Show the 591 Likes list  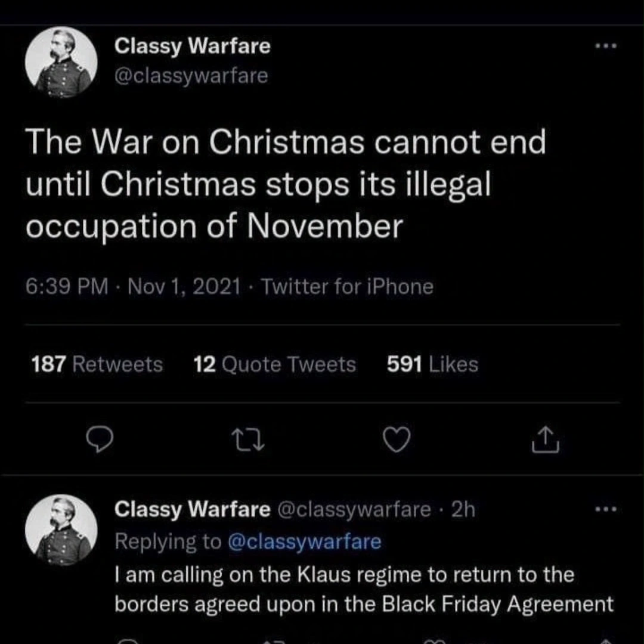click(432, 364)
